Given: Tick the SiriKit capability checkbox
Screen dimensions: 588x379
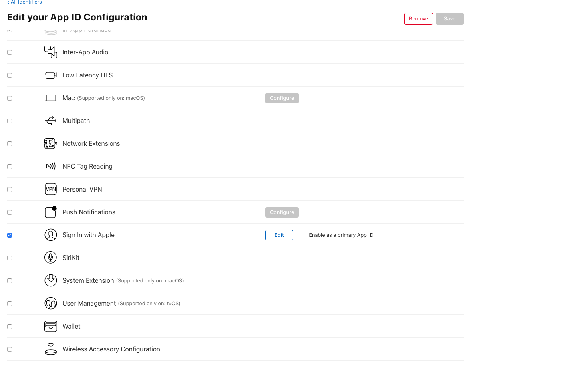Looking at the screenshot, I should tap(10, 258).
